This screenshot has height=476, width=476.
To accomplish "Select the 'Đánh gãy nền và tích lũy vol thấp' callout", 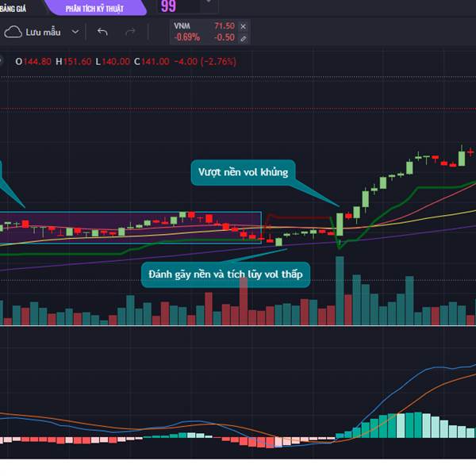I will pyautogui.click(x=225, y=274).
